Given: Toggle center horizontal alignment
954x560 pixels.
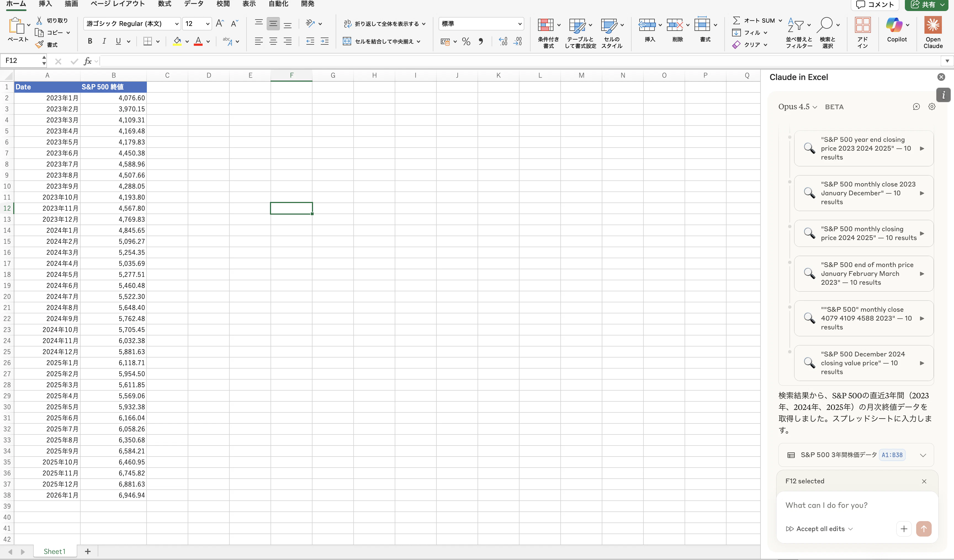Looking at the screenshot, I should (273, 41).
